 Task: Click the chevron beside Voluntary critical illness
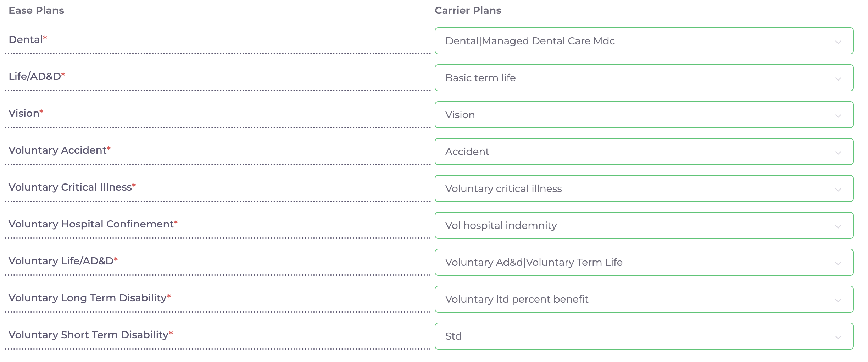pos(838,190)
